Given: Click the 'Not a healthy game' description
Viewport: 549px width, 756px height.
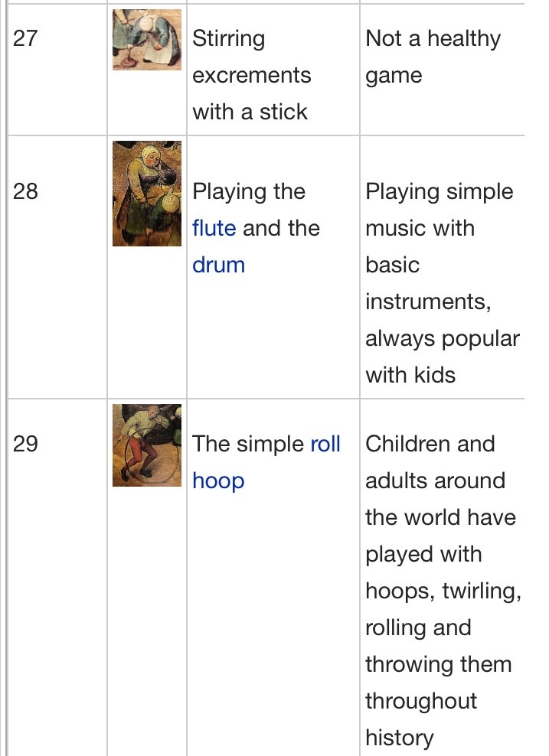Looking at the screenshot, I should (x=433, y=57).
